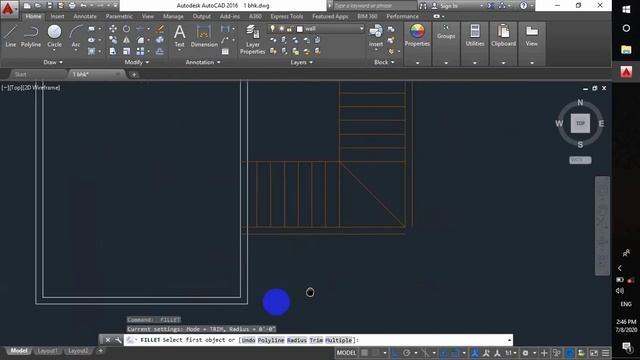Select the Polyline tool
This screenshot has height=360, width=640.
(x=31, y=36)
